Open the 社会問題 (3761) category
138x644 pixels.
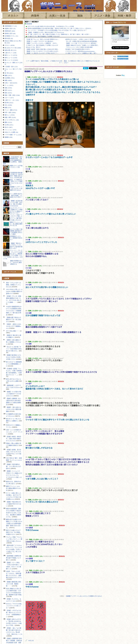(x=10, y=78)
